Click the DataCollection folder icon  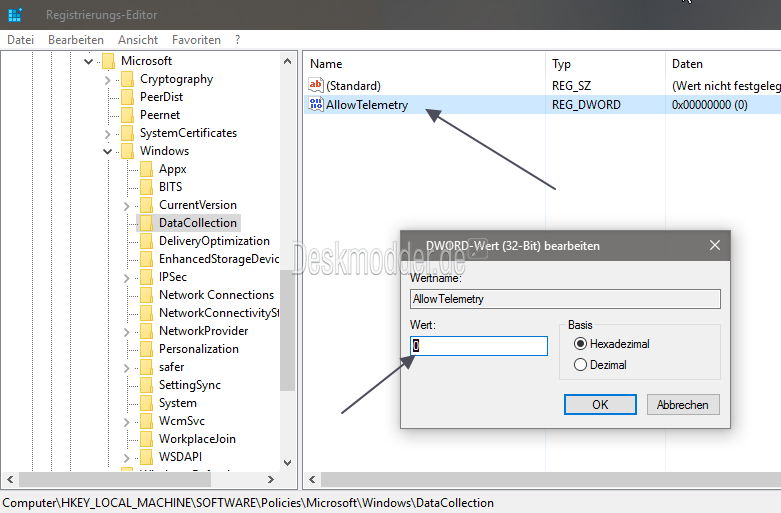click(146, 223)
